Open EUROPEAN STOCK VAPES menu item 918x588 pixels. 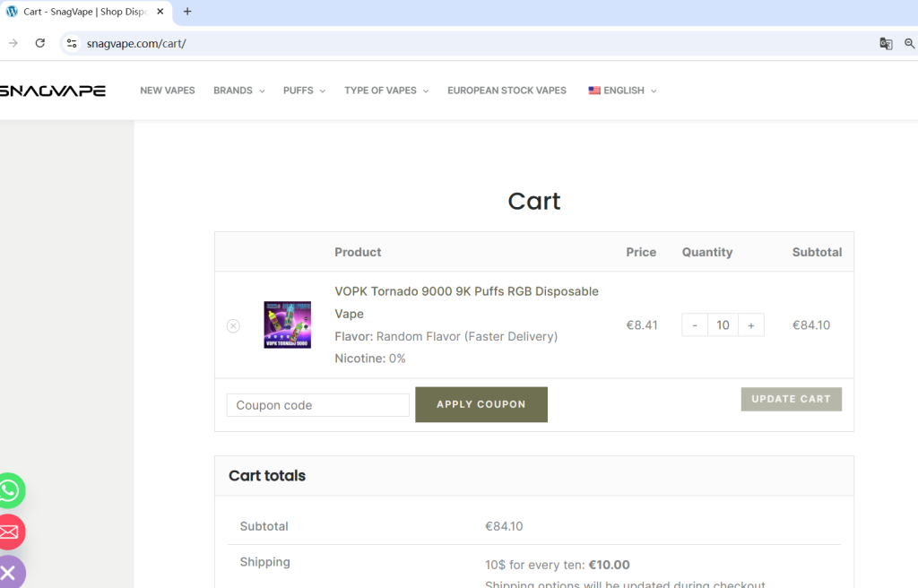pyautogui.click(x=507, y=91)
